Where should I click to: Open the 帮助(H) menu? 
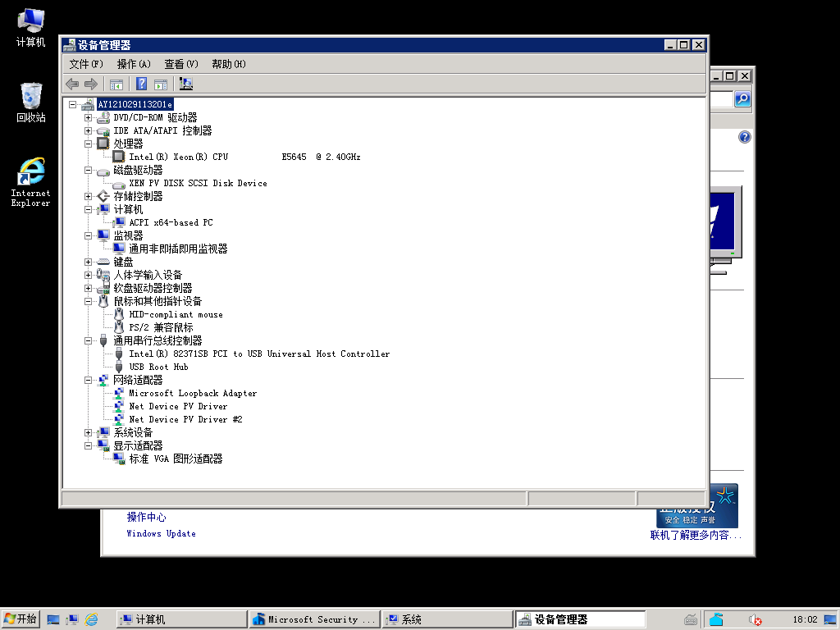pyautogui.click(x=229, y=64)
